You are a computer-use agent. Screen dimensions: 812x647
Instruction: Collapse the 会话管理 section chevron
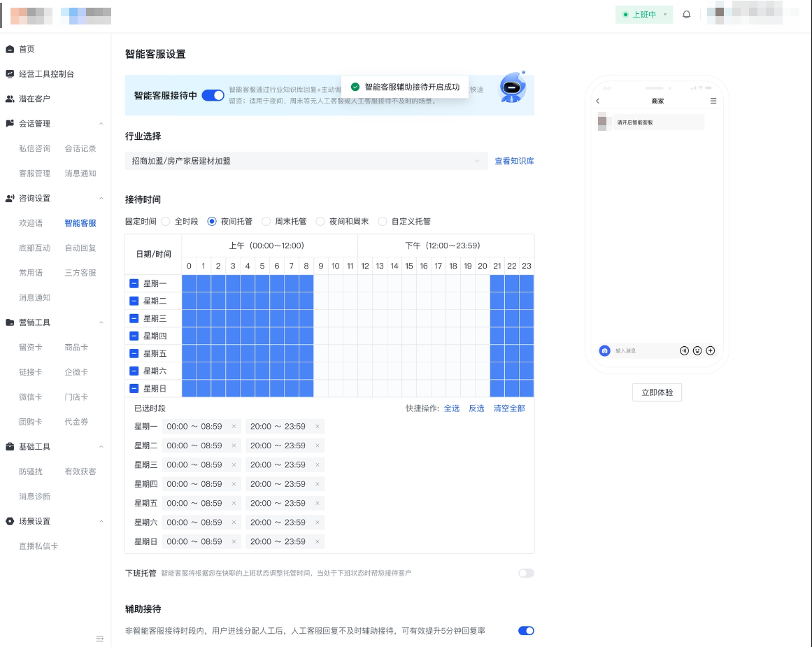pyautogui.click(x=101, y=123)
